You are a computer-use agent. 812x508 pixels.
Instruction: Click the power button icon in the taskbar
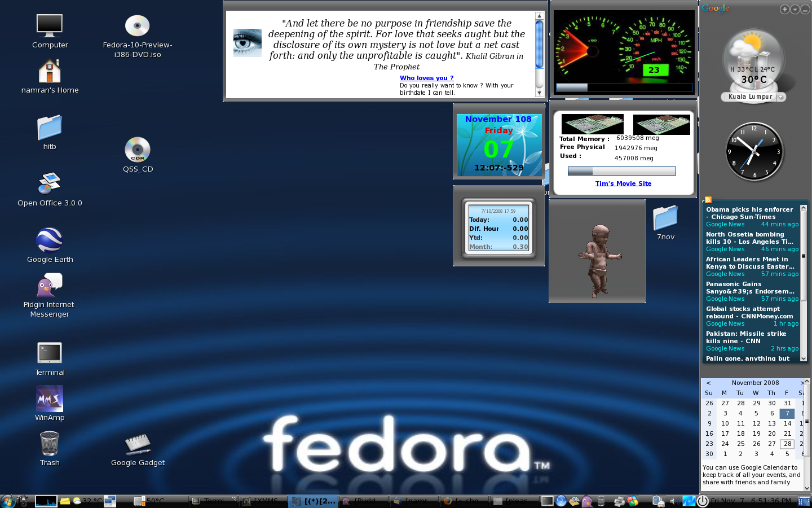click(703, 501)
